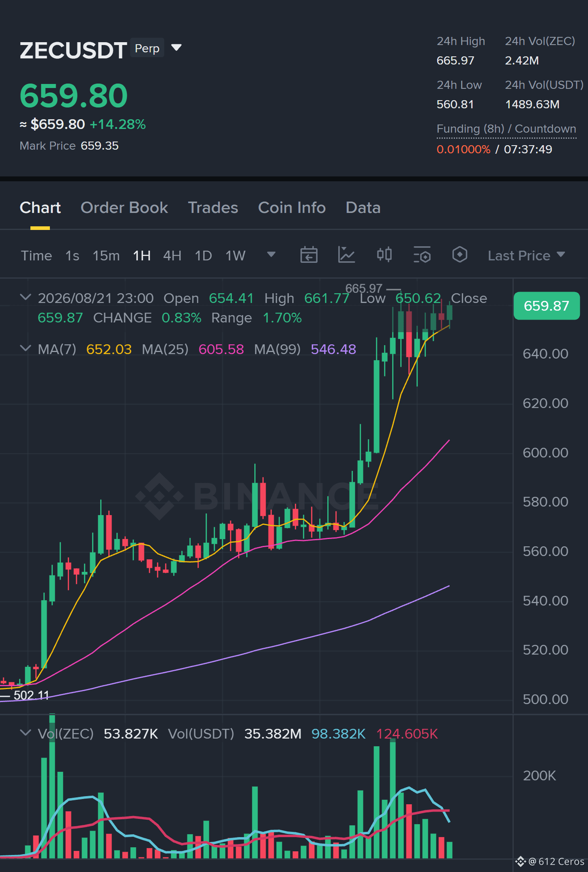Open the chart display settings icon
This screenshot has width=588, height=872.
(422, 255)
